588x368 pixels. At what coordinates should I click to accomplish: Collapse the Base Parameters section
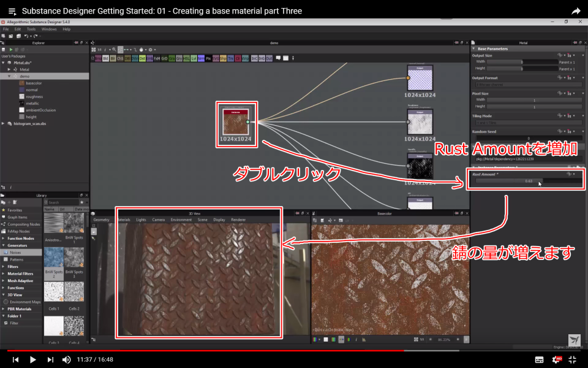[473, 49]
